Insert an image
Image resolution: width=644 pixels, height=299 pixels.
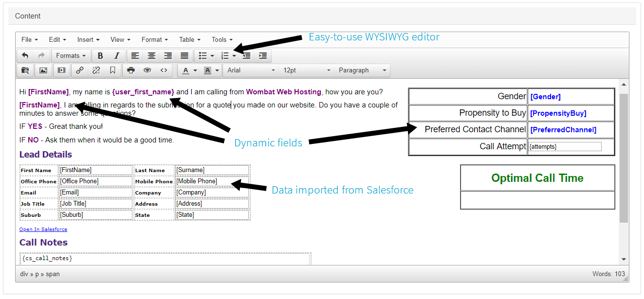coord(43,70)
